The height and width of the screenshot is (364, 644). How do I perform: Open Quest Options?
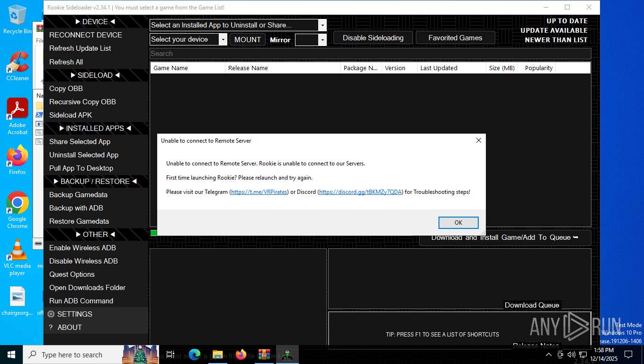[x=96, y=274]
